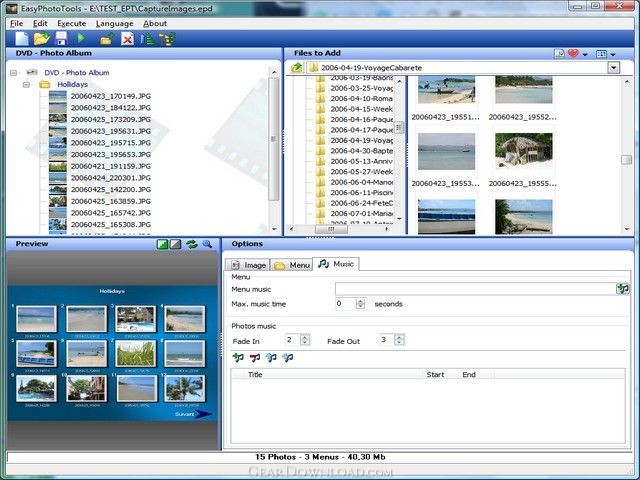Screen dimensions: 640x480
Task: Remove a music track with the red note icon
Action: coord(255,358)
